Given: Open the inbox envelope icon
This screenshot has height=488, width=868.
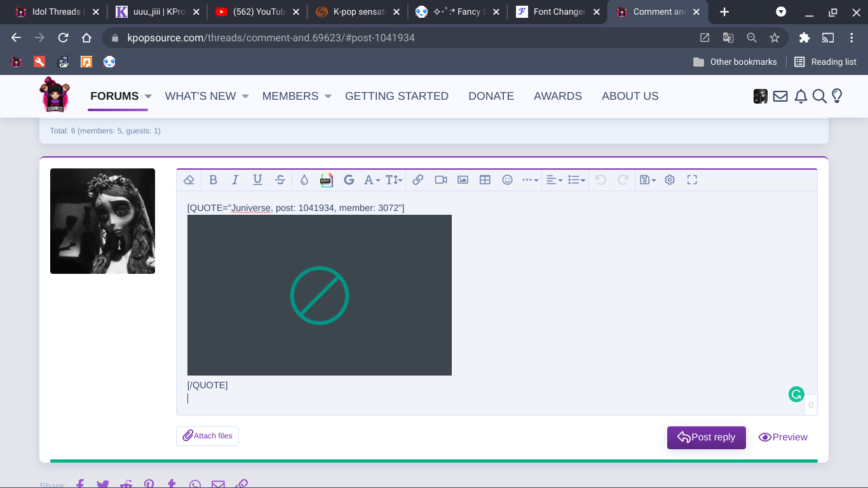Looking at the screenshot, I should pos(780,96).
